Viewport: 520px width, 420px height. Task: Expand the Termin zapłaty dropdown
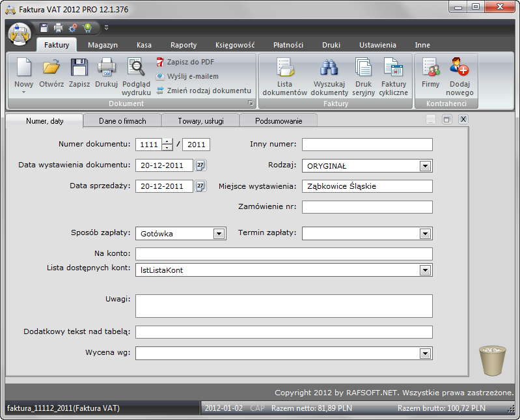(x=425, y=234)
